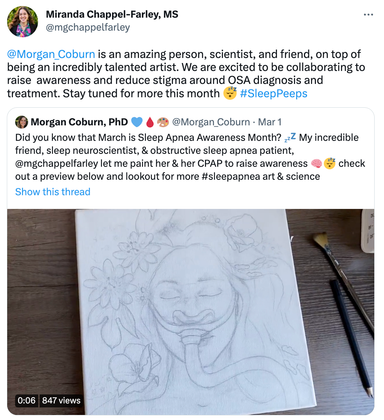Click the brain emoji in quoted tweet
The width and height of the screenshot is (384, 420).
click(316, 164)
